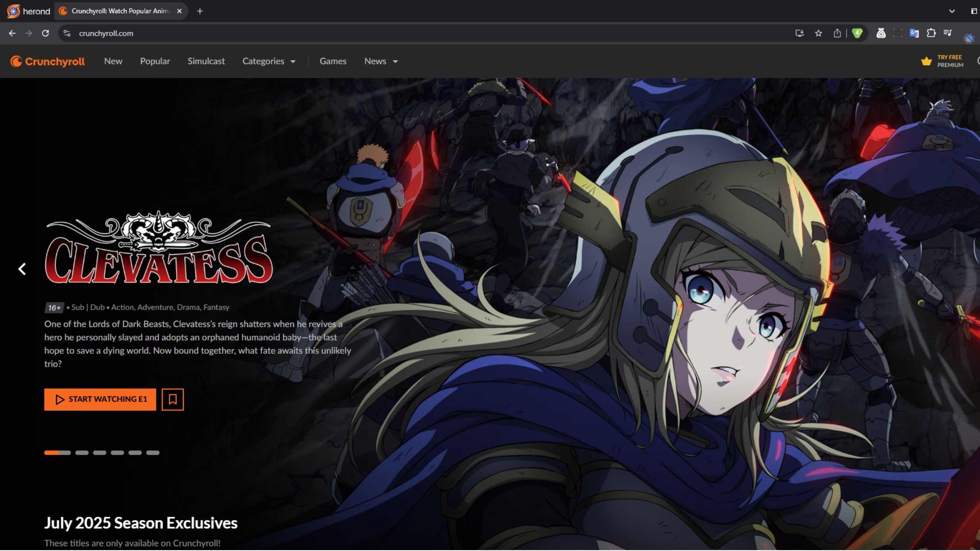Image resolution: width=980 pixels, height=551 pixels.
Task: Click the Crunchyroll logo
Action: pos(48,62)
